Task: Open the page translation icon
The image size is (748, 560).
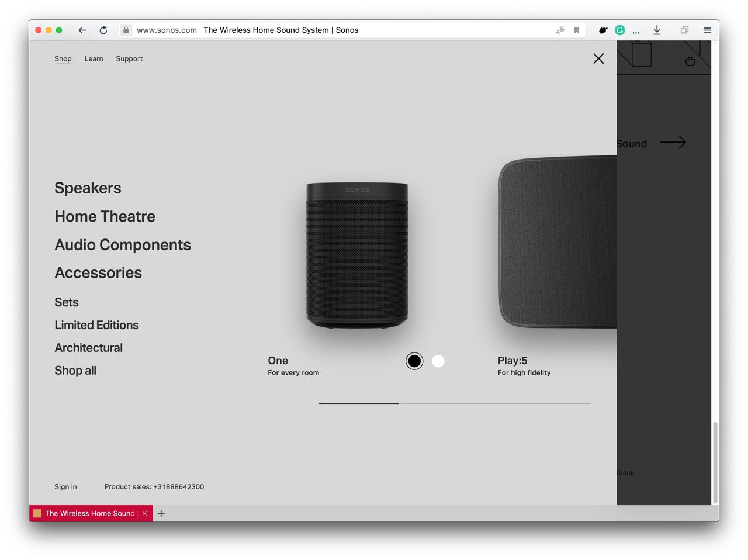Action: point(560,30)
